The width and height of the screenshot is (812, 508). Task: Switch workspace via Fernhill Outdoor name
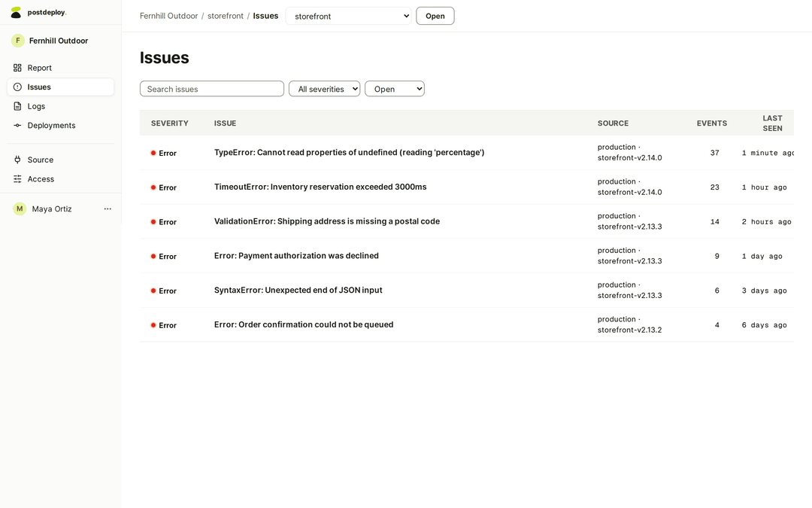(59, 41)
